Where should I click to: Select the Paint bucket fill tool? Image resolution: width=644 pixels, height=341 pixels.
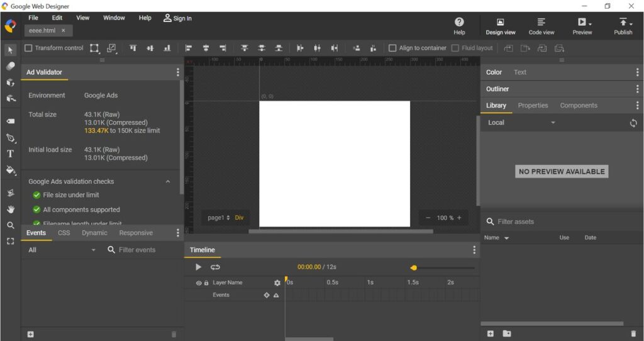pyautogui.click(x=11, y=170)
